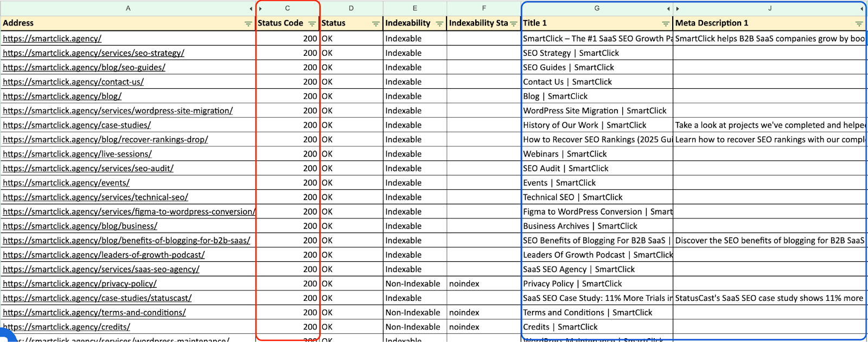
Task: Open the terms-and-conditions link
Action: tap(94, 313)
